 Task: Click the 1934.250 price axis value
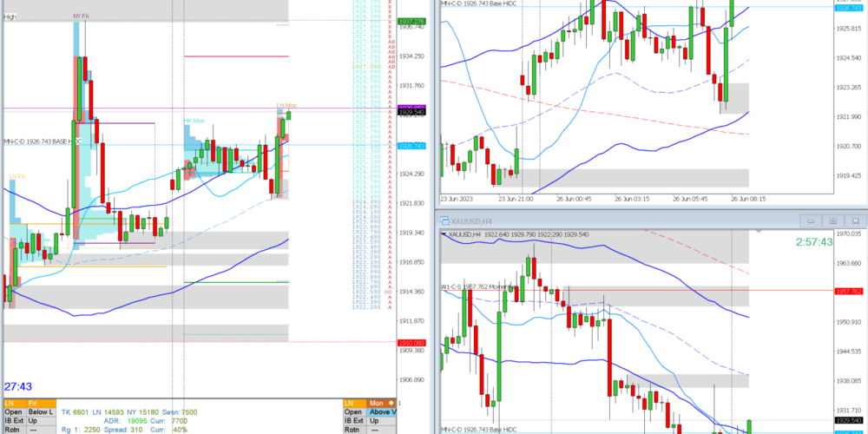coord(411,56)
